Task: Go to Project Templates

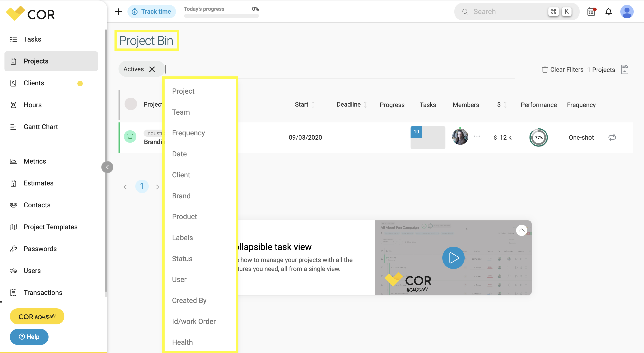Action: (51, 227)
